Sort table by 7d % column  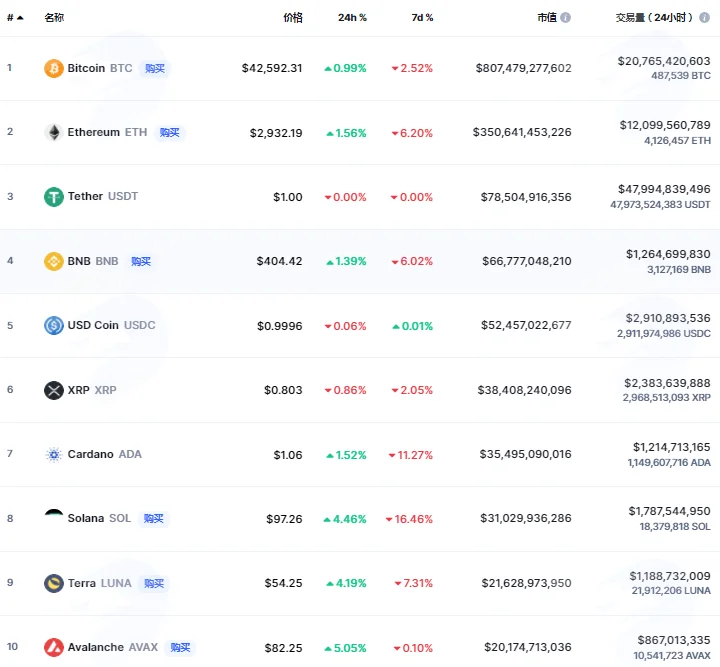click(422, 17)
